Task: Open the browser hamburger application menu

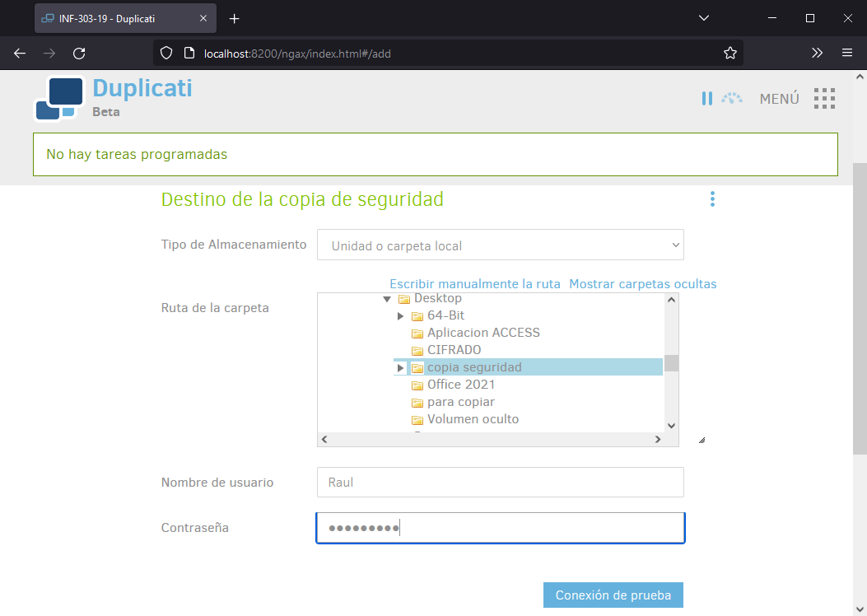Action: [x=846, y=54]
